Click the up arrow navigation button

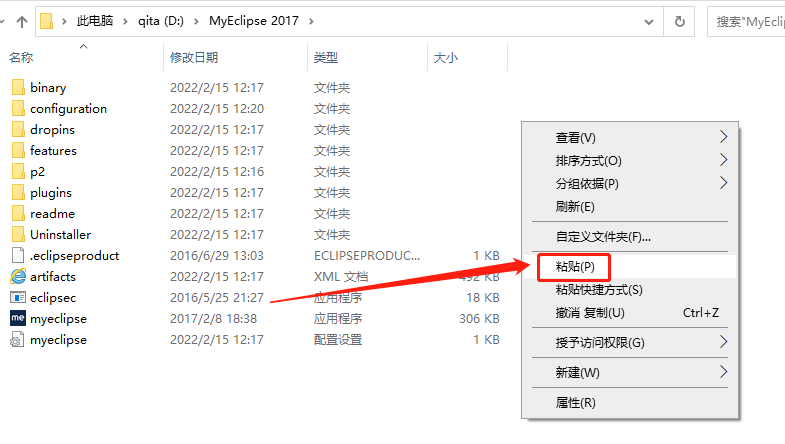click(22, 22)
